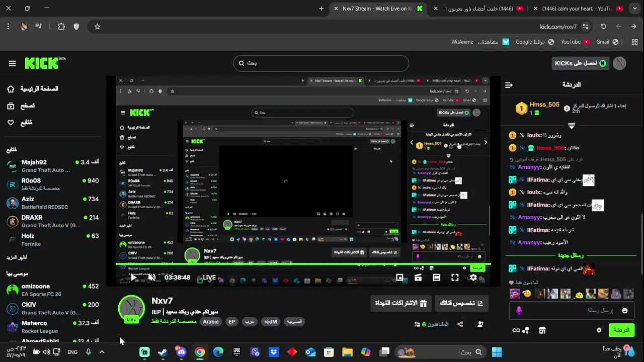Open Steam from the Windows taskbar
The height and width of the screenshot is (362, 644).
click(163, 352)
